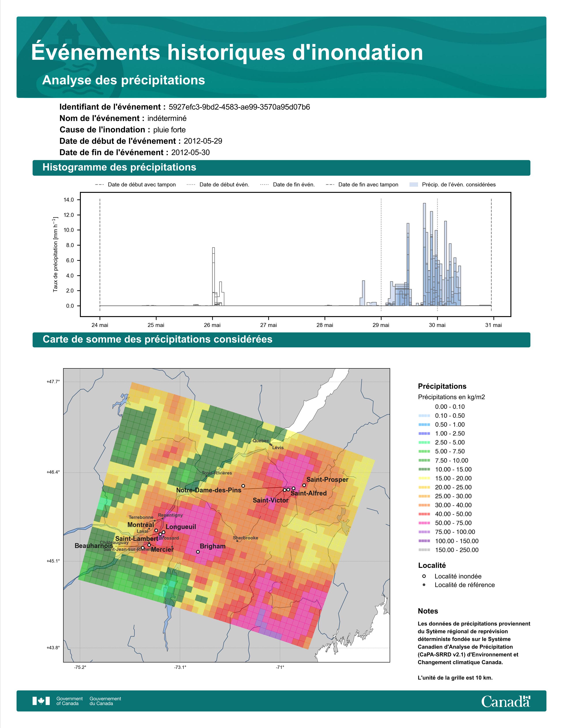Click the flood cause value pluie forte
Screen dimensions: 563x728
[x=169, y=130]
